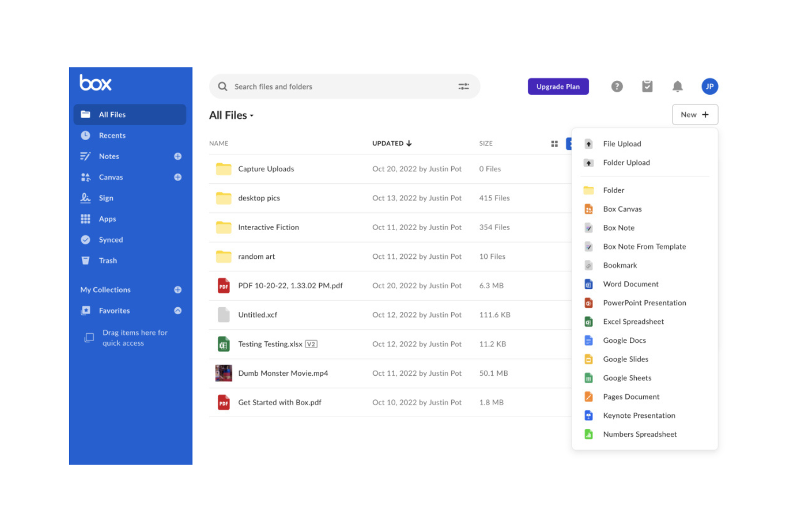
Task: Open search filter options icon
Action: coord(464,87)
